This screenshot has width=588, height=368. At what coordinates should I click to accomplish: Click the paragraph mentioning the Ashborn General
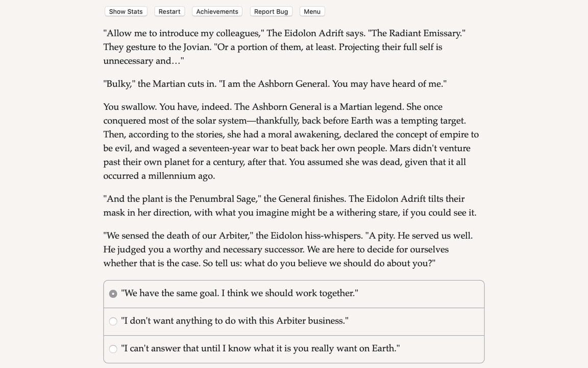[x=291, y=141]
